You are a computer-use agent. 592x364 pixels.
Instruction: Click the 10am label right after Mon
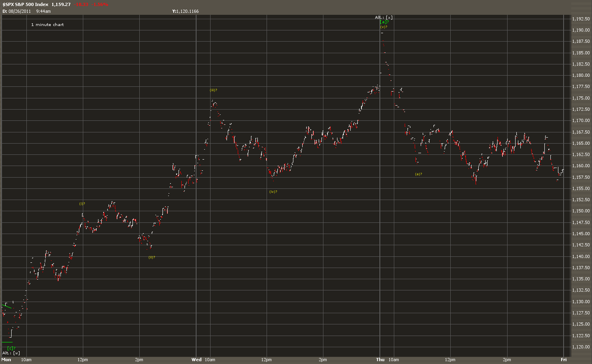point(26,360)
